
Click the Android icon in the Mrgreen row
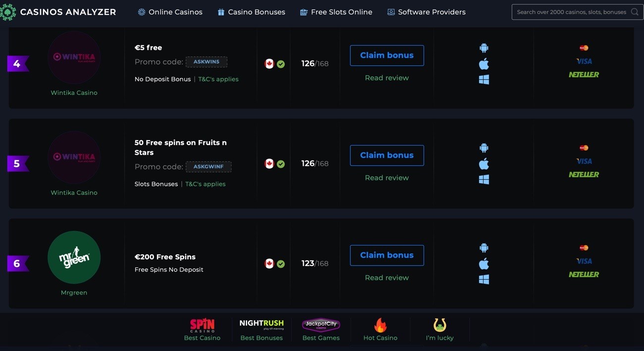point(484,248)
